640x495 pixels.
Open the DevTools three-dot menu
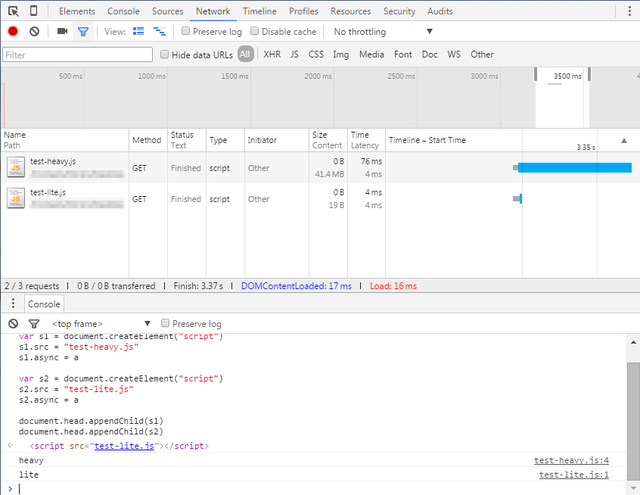click(629, 11)
